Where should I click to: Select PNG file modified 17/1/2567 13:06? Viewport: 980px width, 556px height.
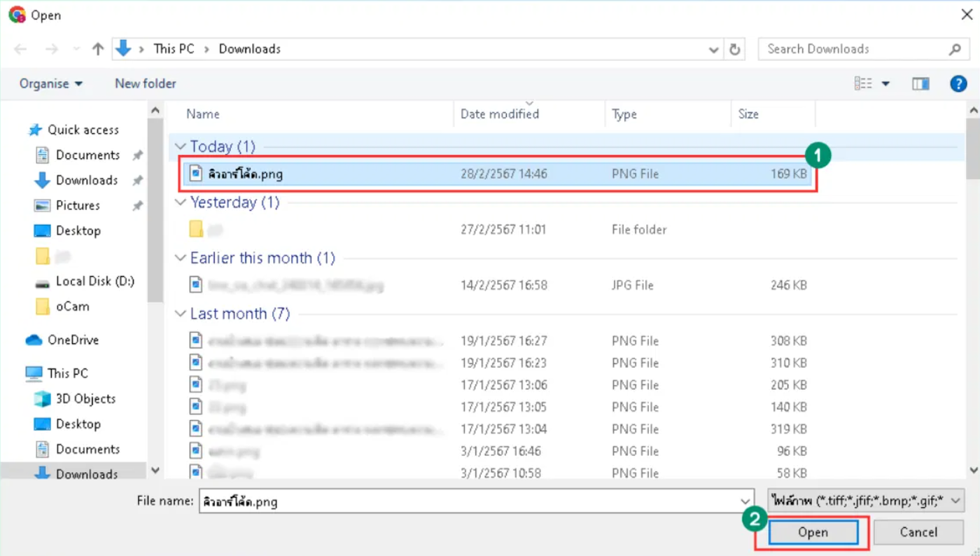[498, 385]
